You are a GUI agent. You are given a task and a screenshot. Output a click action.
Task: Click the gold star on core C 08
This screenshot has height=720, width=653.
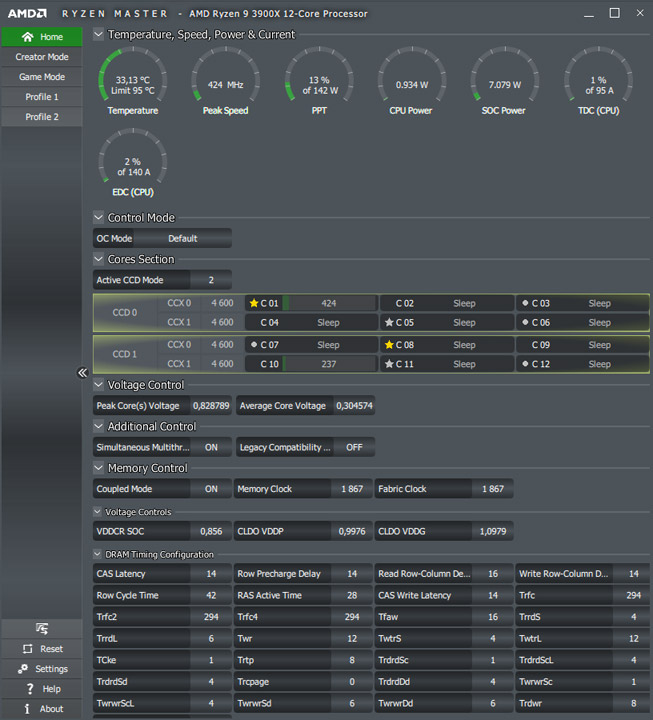[389, 345]
